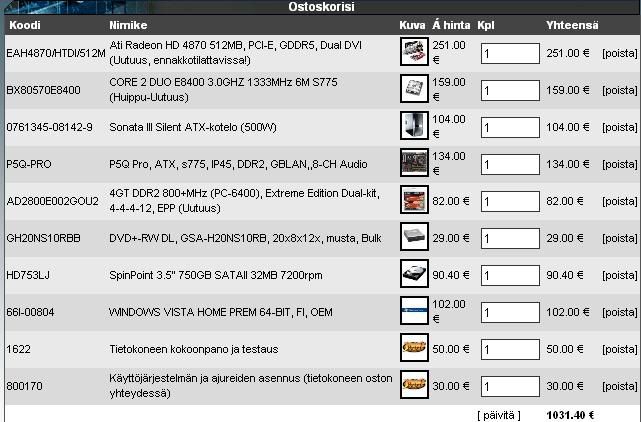Update the cart with päivitä link
The width and height of the screenshot is (641, 422).
tap(499, 415)
